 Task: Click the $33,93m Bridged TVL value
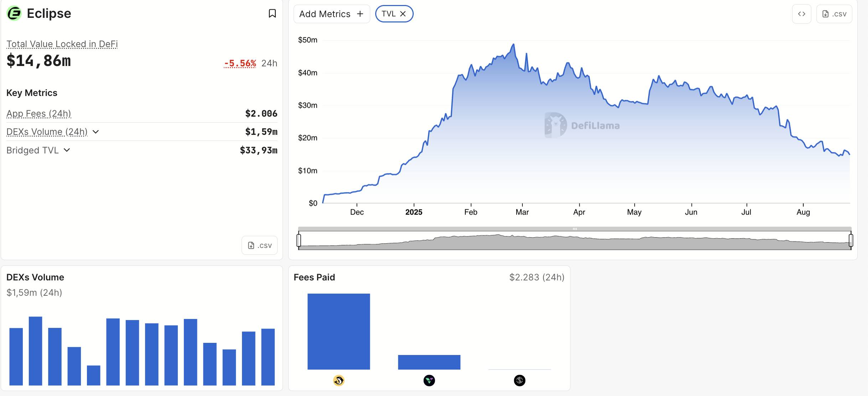[259, 150]
